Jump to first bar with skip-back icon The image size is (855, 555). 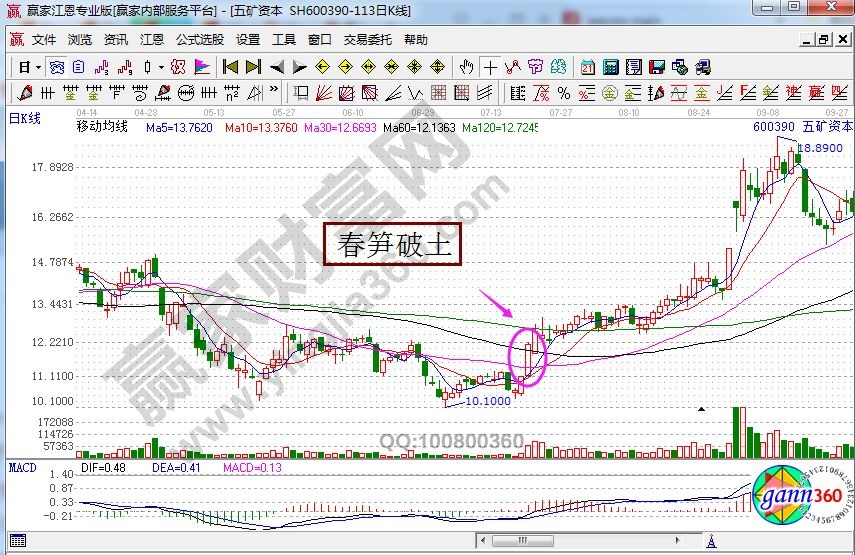pos(230,68)
